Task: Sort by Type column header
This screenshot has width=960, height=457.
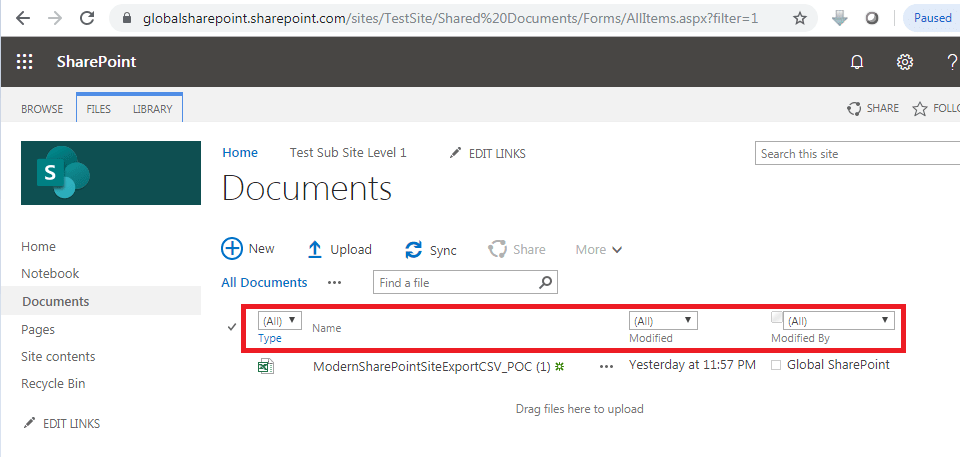Action: [270, 338]
